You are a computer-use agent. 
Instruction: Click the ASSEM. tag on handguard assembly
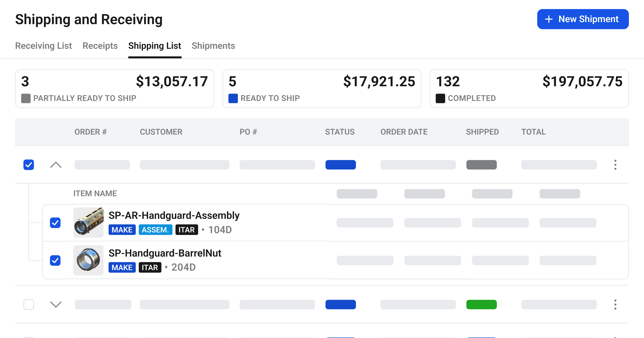click(x=155, y=230)
